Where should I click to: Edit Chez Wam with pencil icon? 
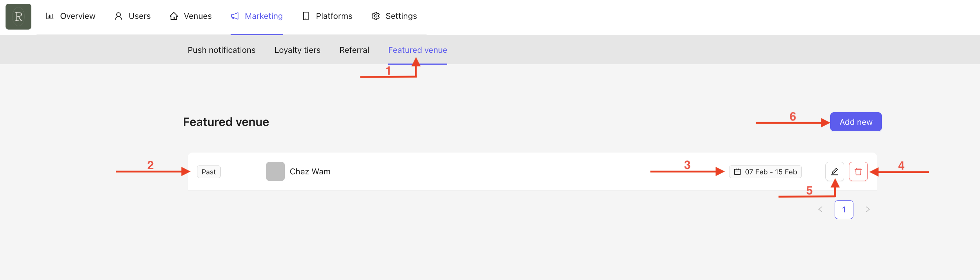point(834,171)
